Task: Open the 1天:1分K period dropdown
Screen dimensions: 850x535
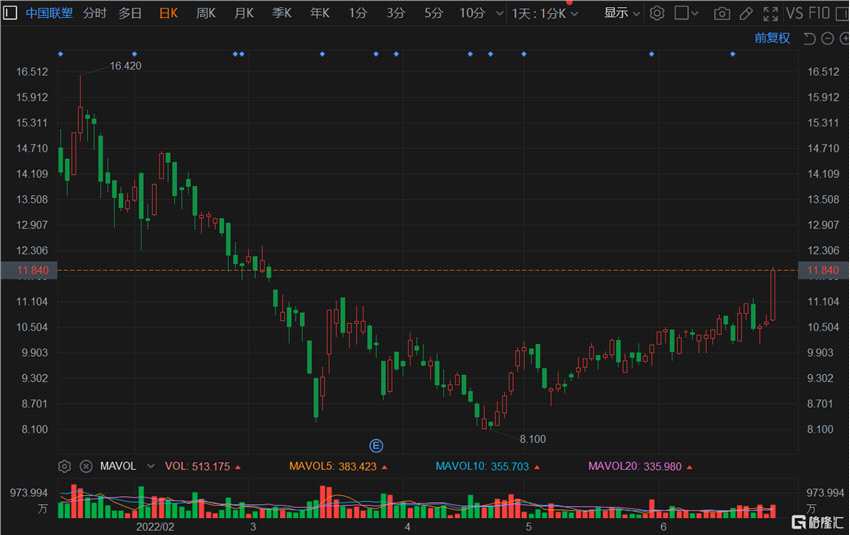Action: [x=544, y=14]
